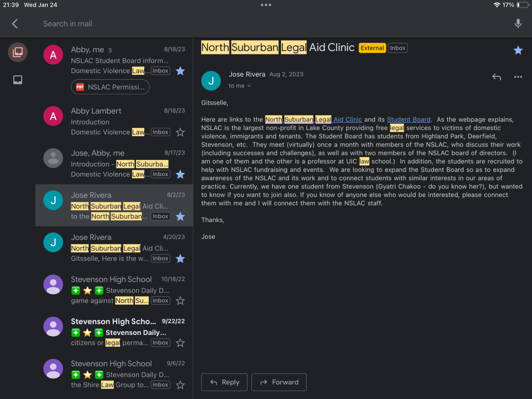The width and height of the screenshot is (532, 399).
Task: Star the Abby Lambert Introduction email
Action: coord(180,132)
